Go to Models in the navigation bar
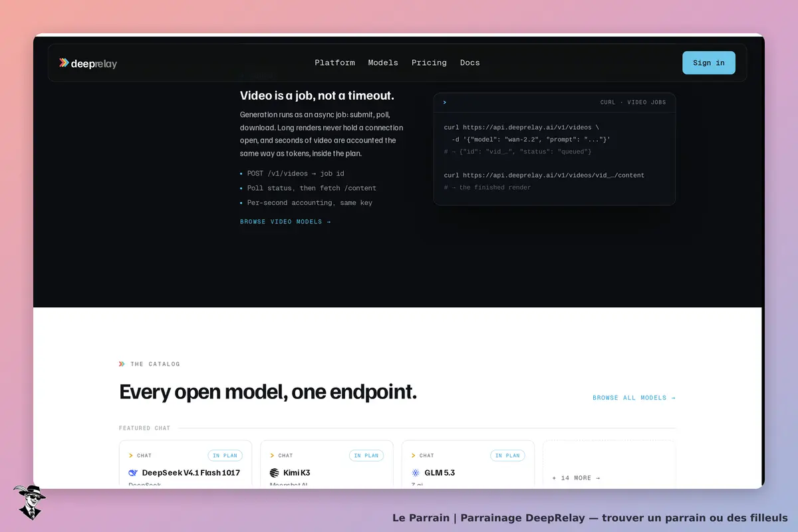This screenshot has width=798, height=532. [383, 63]
